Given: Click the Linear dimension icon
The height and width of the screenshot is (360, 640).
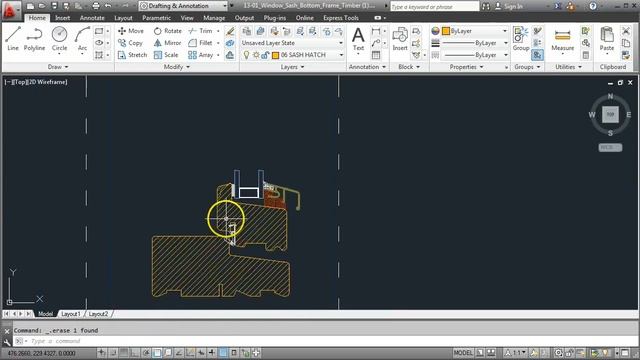Looking at the screenshot, I should (376, 31).
